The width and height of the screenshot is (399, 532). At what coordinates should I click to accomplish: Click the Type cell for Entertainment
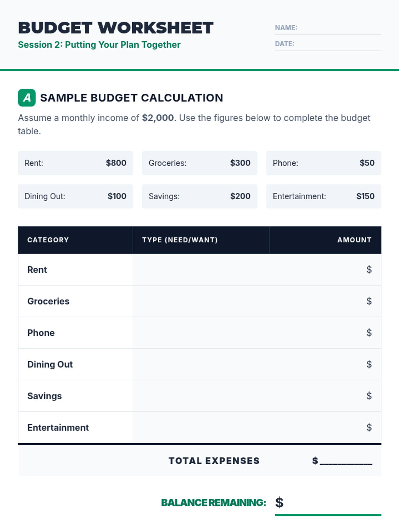[x=201, y=428]
